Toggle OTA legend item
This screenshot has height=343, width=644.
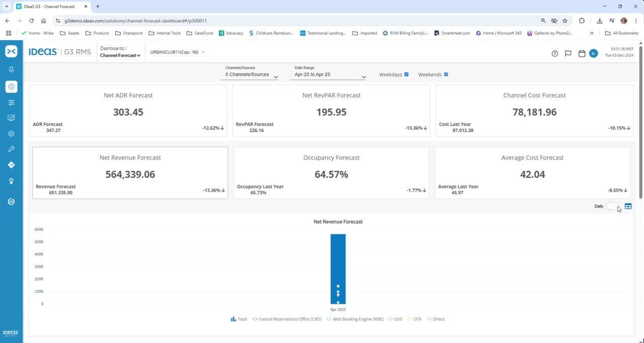coord(414,319)
